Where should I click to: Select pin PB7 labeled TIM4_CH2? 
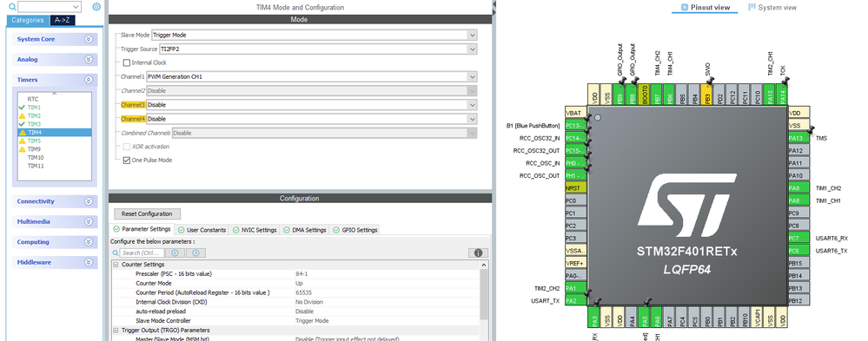(x=657, y=95)
